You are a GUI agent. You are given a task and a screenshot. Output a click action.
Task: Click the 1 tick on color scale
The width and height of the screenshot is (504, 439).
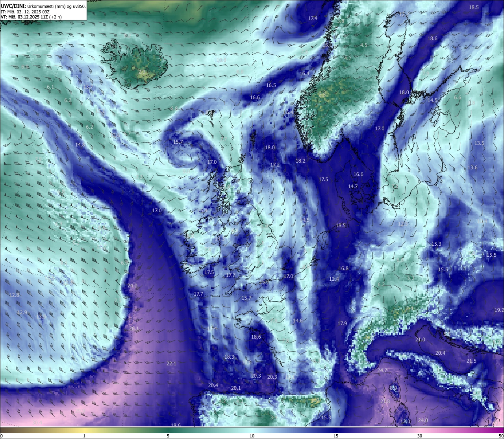84,436
